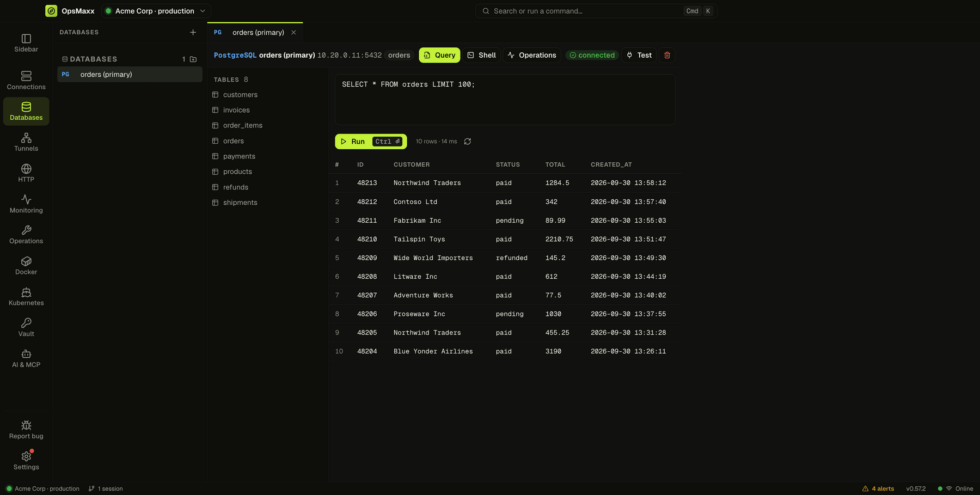The image size is (980, 495).
Task: Add a new database with plus icon
Action: tap(193, 32)
